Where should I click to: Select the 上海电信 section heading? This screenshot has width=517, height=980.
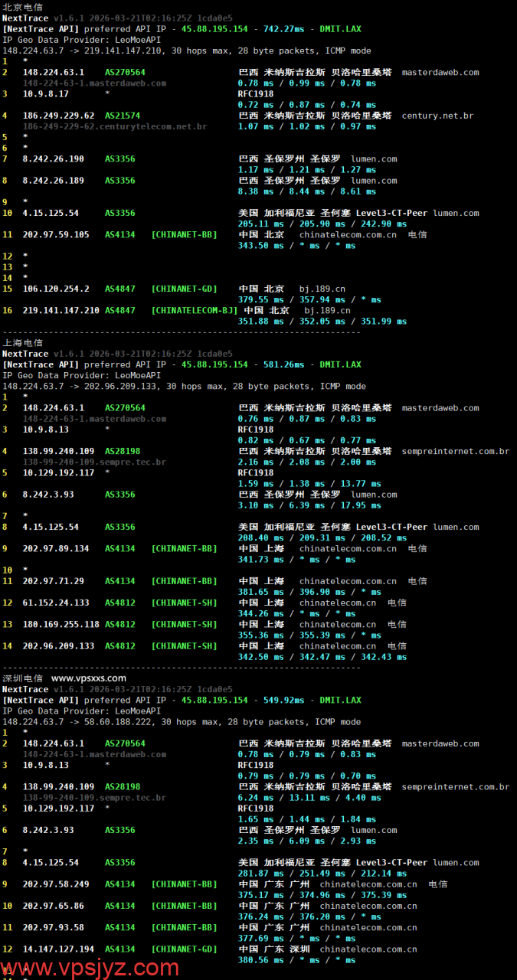tap(23, 343)
